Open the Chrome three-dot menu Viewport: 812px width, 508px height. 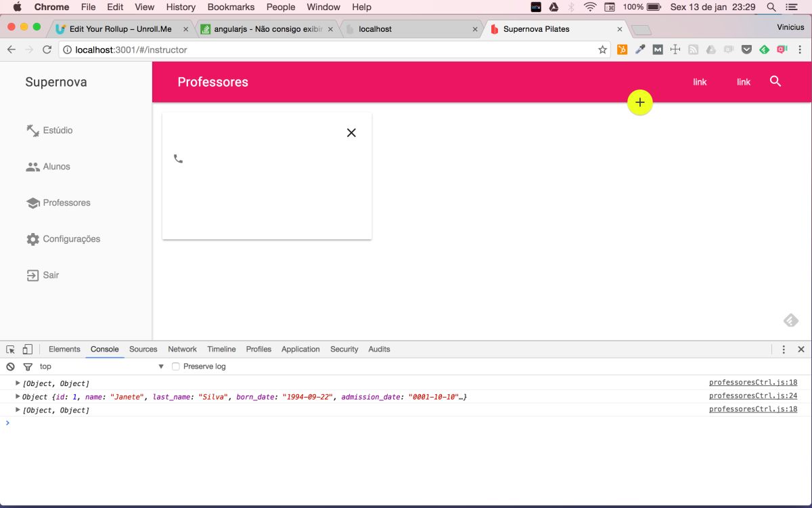click(800, 49)
